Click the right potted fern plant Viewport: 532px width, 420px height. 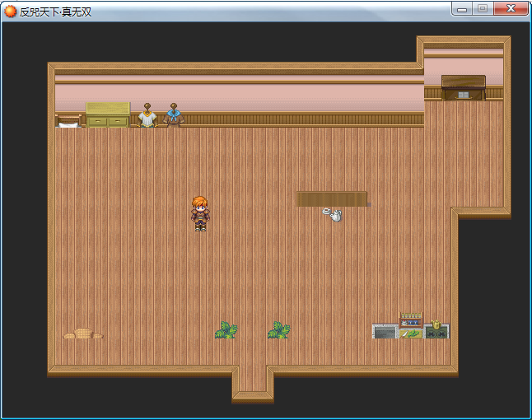279,330
